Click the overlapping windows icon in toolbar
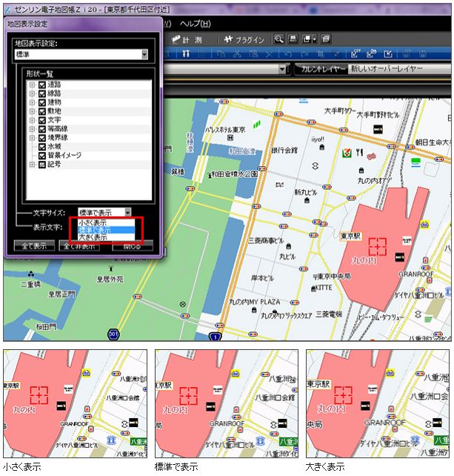 307,39
